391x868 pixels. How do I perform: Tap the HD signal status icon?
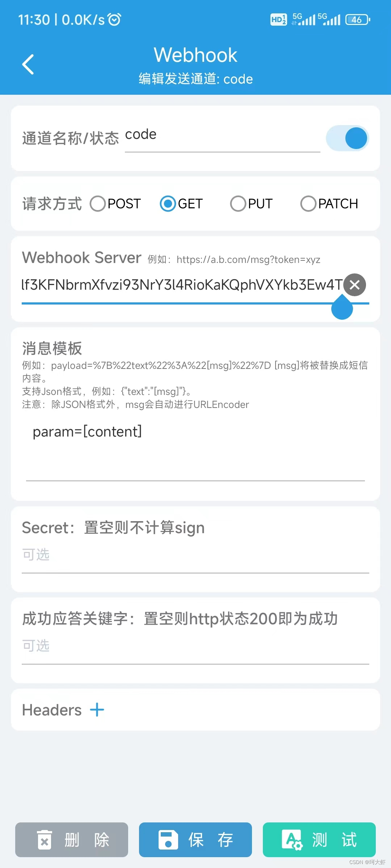[278, 20]
